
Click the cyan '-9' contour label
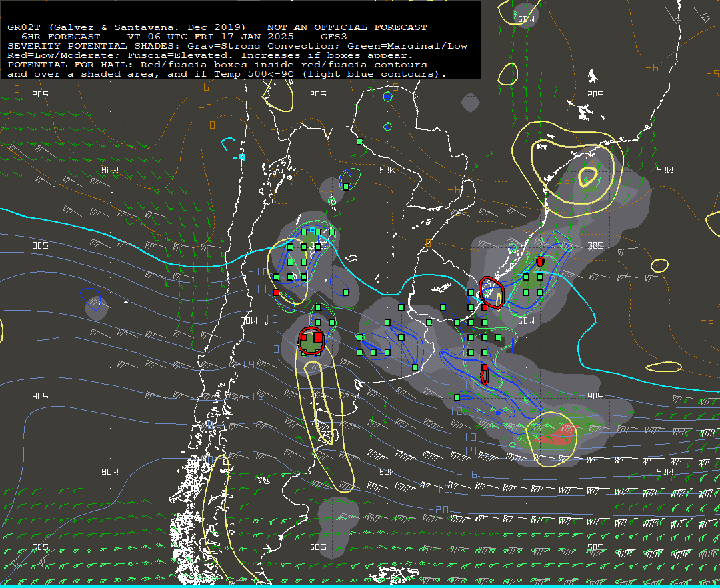pos(238,157)
